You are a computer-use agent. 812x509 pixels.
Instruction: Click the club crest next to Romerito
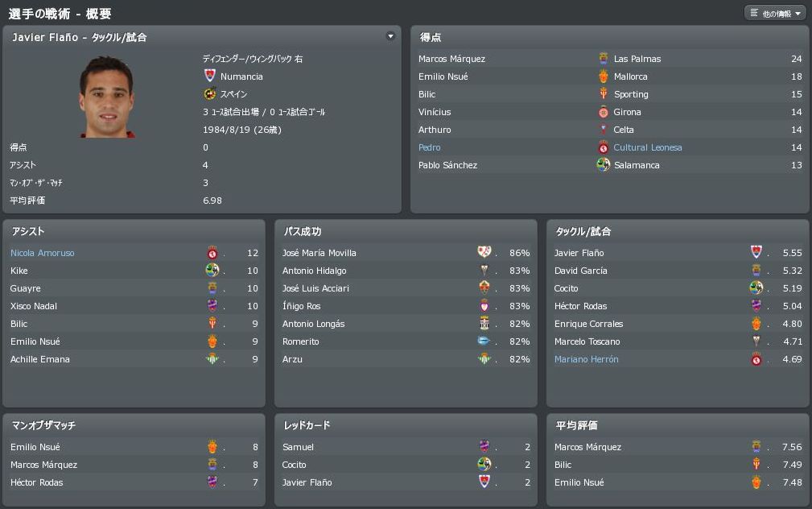pyautogui.click(x=483, y=341)
